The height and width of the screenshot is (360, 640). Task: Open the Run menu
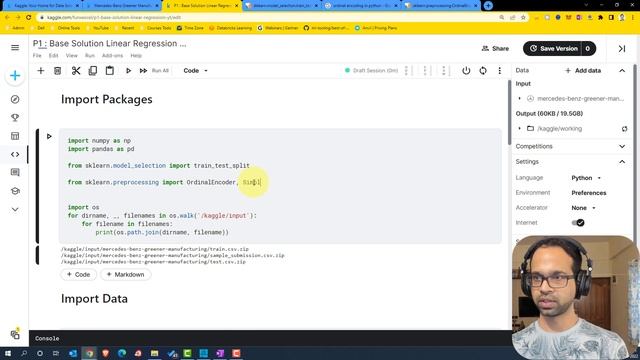[90, 56]
